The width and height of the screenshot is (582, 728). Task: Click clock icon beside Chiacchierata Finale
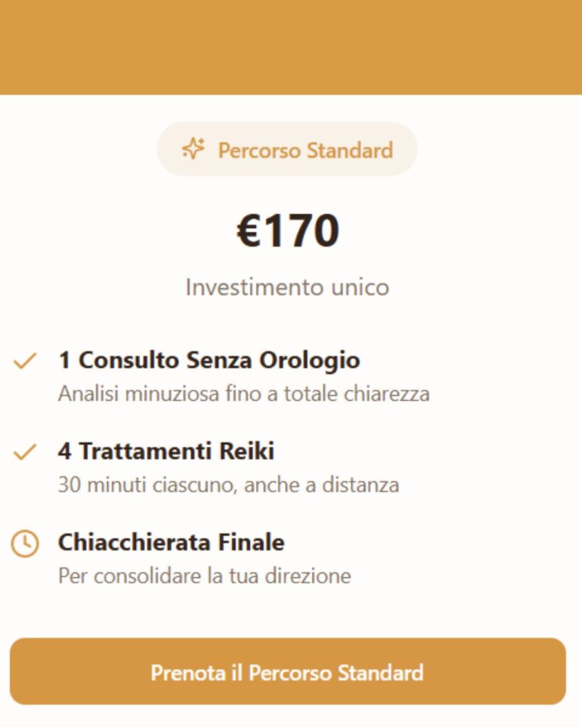point(25,544)
